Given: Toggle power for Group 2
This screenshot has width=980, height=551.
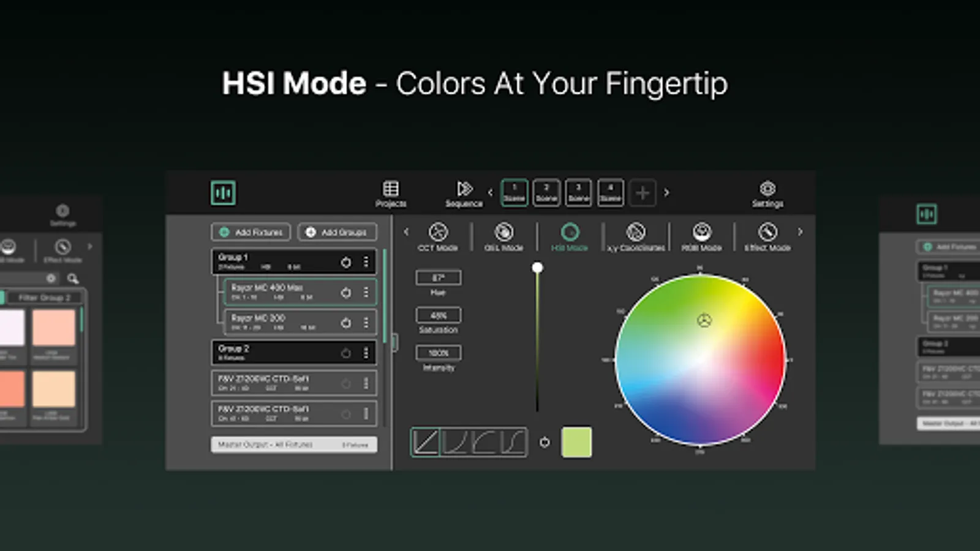Looking at the screenshot, I should coord(346,353).
